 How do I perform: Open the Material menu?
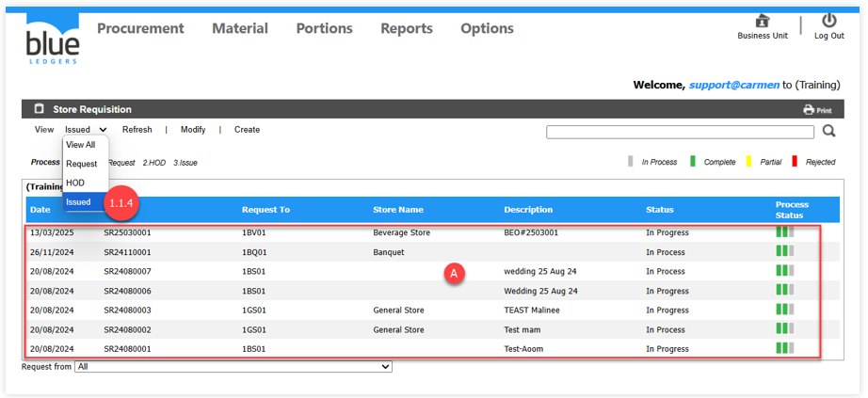coord(240,28)
